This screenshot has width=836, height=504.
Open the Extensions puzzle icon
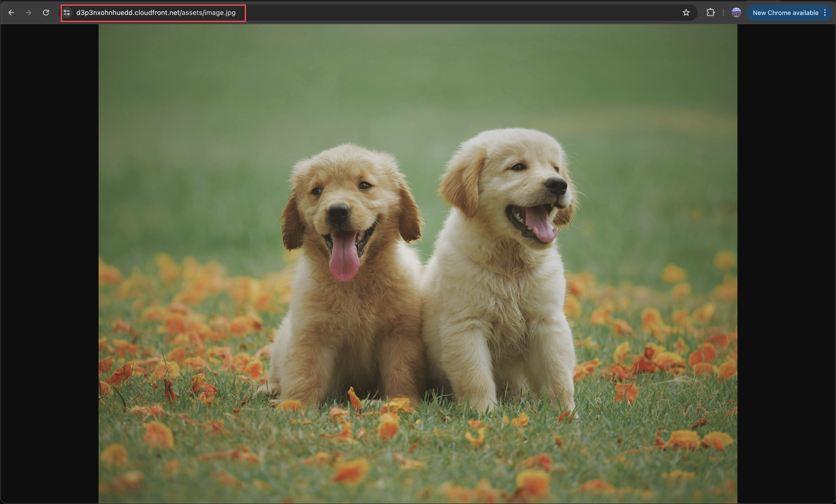click(x=710, y=13)
